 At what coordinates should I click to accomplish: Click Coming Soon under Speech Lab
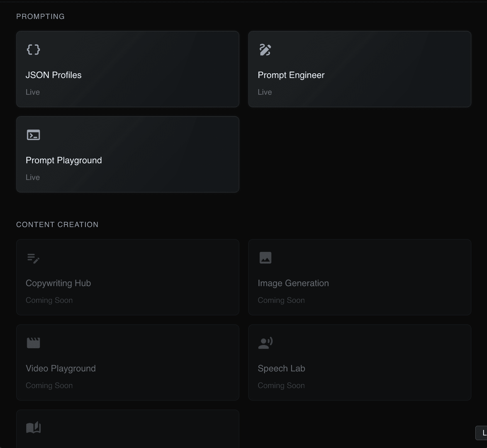281,386
